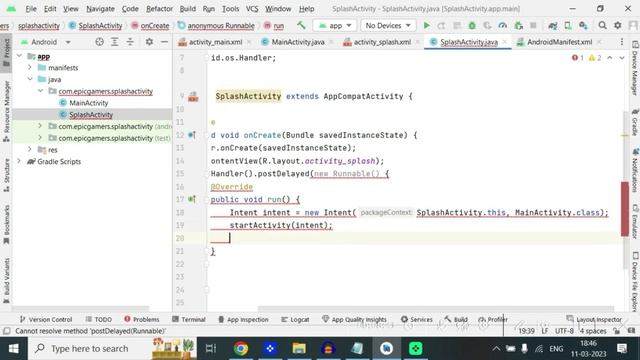The width and height of the screenshot is (640, 360).
Task: Open Task View in the taskbar
Action: (211, 348)
